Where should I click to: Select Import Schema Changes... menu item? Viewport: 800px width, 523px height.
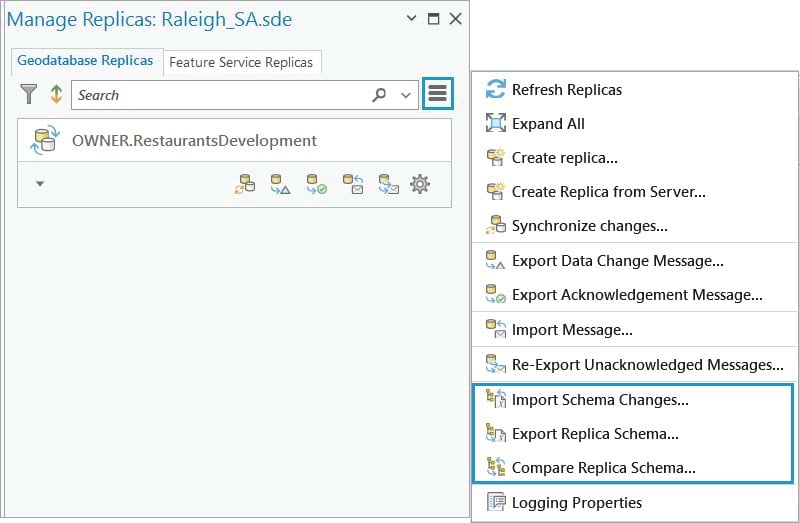(633, 400)
